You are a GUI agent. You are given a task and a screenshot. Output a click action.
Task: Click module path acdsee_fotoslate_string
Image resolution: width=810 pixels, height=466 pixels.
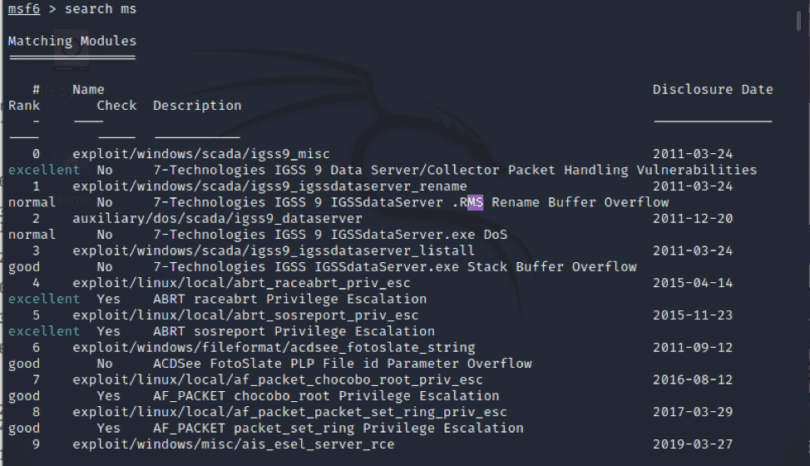click(274, 347)
